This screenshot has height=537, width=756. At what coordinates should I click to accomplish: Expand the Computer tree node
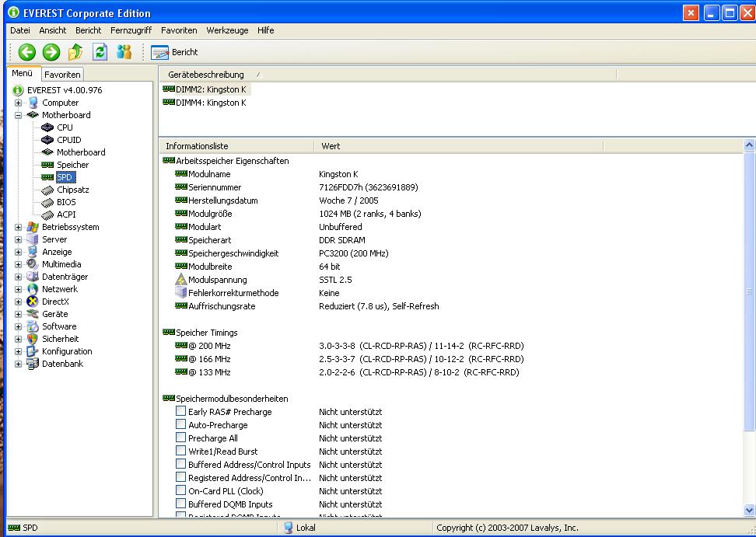point(18,103)
